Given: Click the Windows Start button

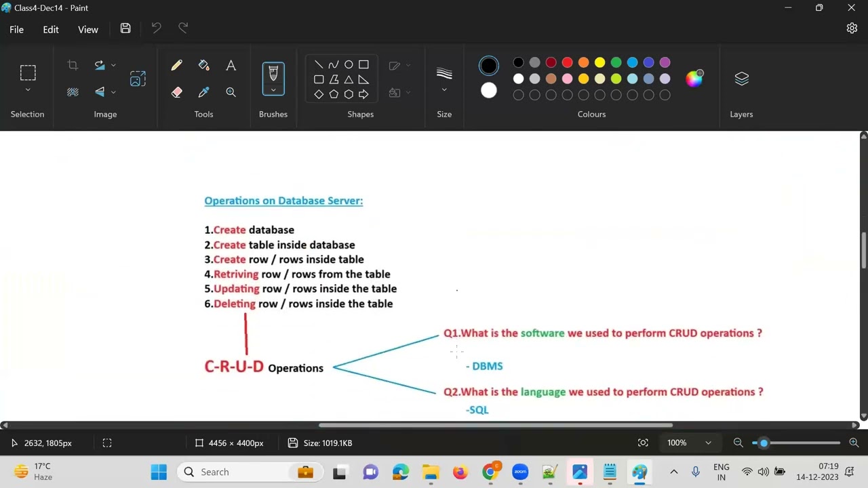Looking at the screenshot, I should [159, 472].
